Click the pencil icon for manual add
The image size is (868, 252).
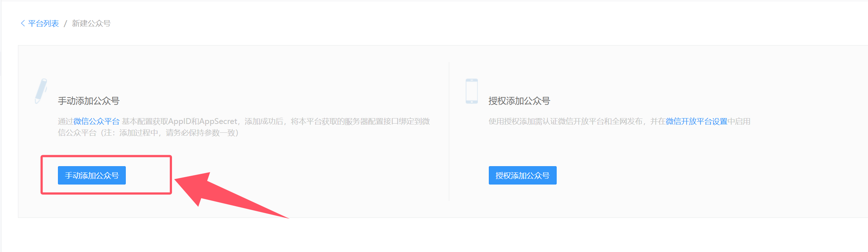click(41, 91)
